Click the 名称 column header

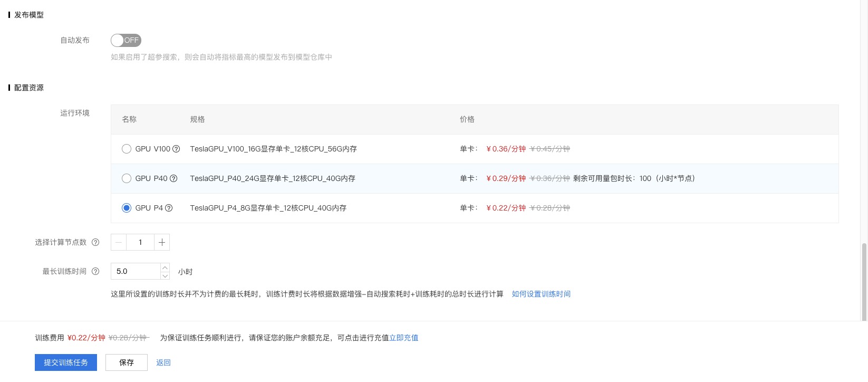pos(129,119)
